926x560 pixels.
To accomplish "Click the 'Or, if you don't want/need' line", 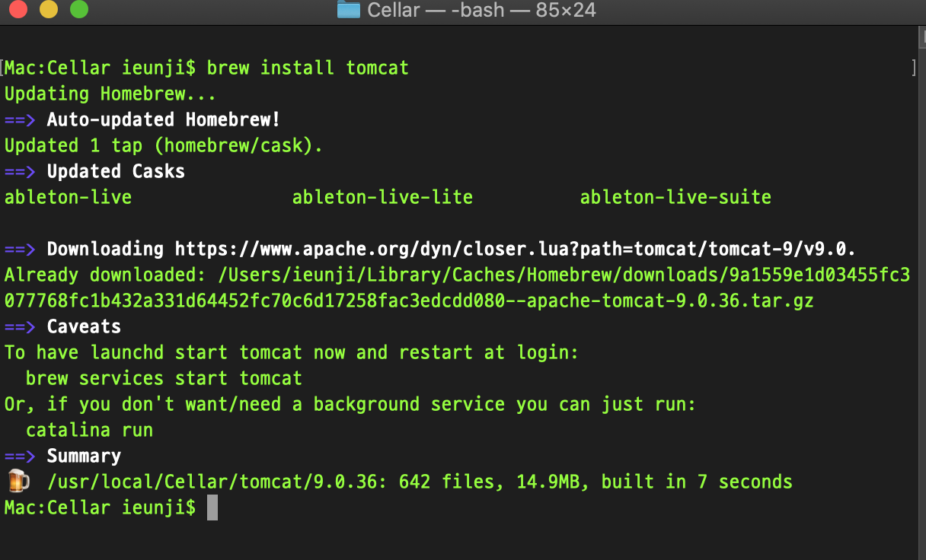I will [350, 404].
